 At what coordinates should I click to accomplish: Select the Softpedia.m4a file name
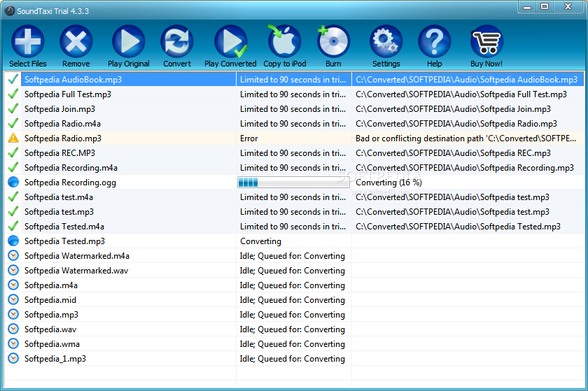51,285
